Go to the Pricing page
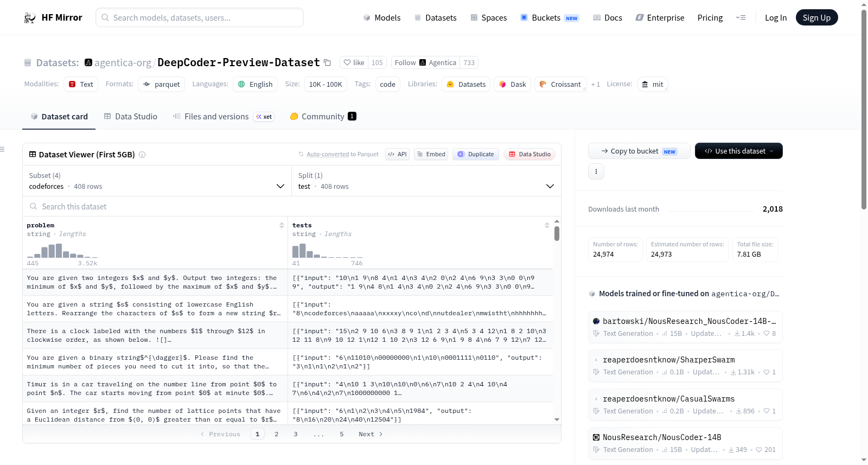This screenshot has width=868, height=465. click(710, 18)
